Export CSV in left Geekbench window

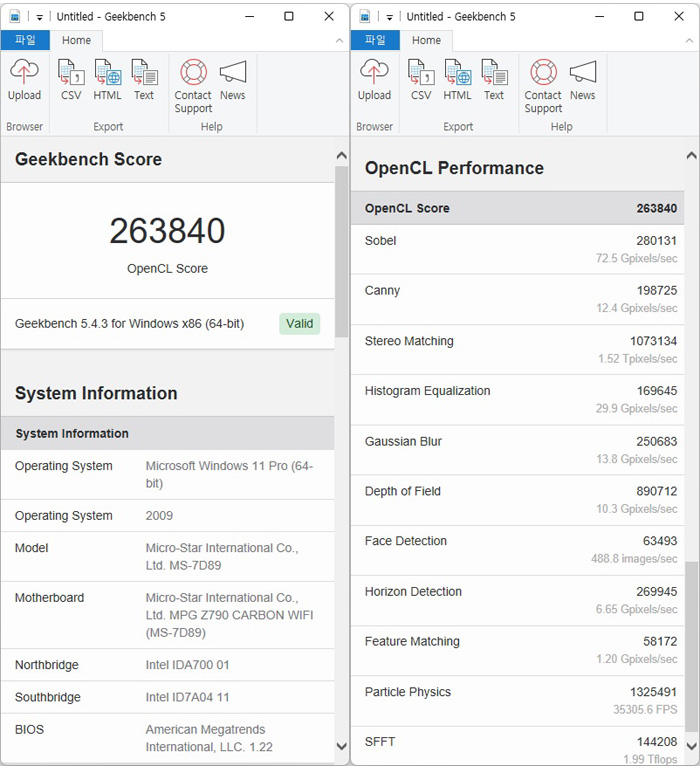click(x=71, y=80)
